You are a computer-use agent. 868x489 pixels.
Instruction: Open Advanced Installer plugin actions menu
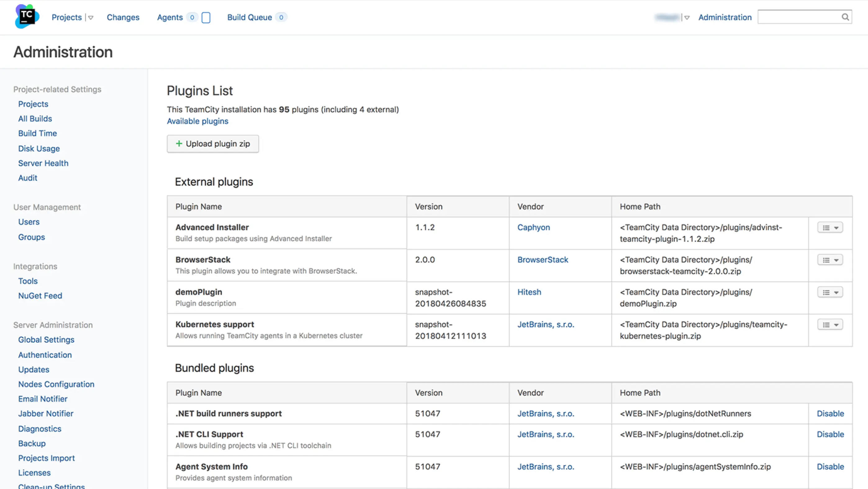click(830, 228)
